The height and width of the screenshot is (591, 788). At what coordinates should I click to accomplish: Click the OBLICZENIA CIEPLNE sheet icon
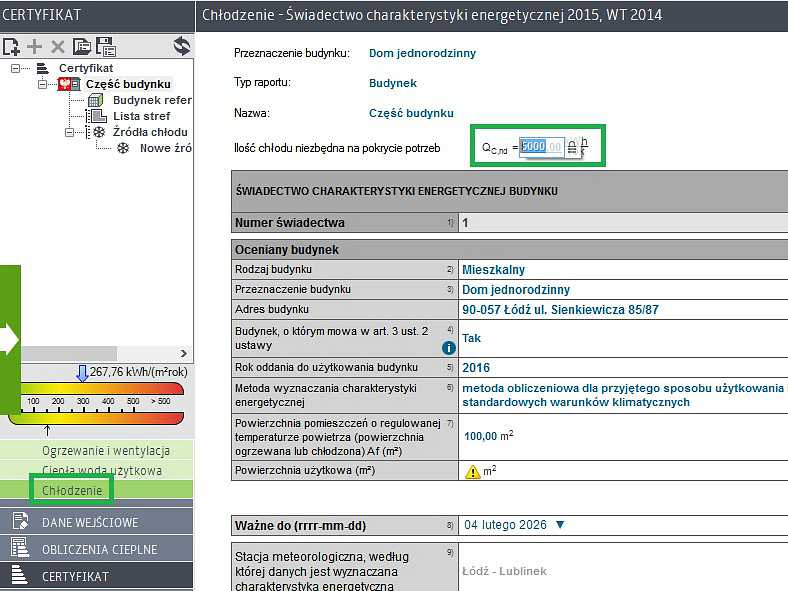[20, 548]
